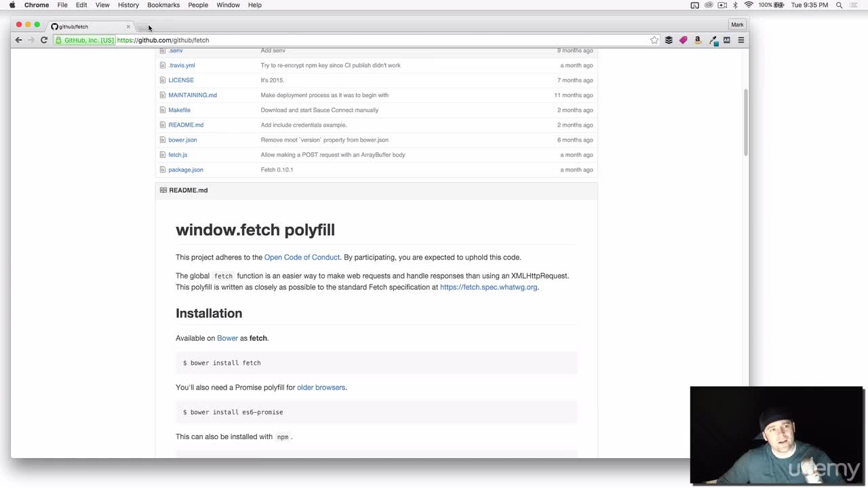This screenshot has width=868, height=488.
Task: Open the Makefile link
Action: [180, 110]
